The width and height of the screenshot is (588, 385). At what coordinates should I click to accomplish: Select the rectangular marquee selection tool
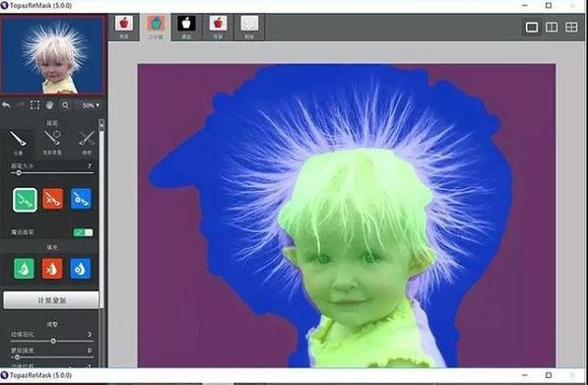pyautogui.click(x=34, y=105)
